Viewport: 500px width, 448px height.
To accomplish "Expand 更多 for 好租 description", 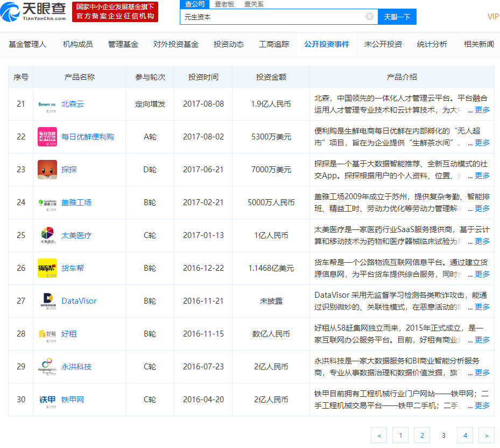I will (x=482, y=340).
